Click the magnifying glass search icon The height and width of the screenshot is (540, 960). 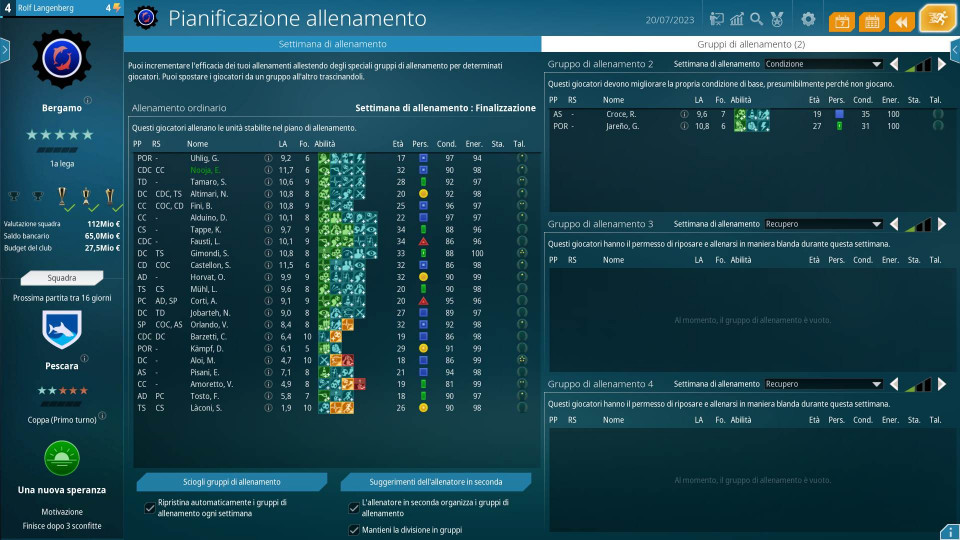(x=757, y=19)
